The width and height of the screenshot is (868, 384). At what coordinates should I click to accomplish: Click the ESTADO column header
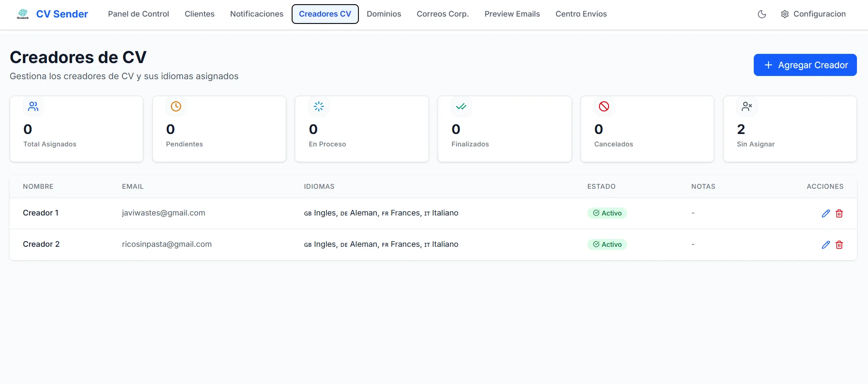[x=601, y=186]
